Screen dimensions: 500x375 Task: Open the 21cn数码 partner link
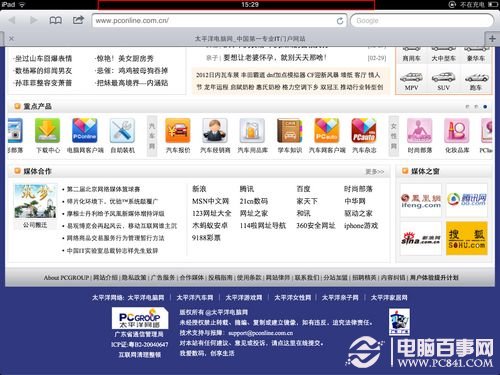coord(254,201)
